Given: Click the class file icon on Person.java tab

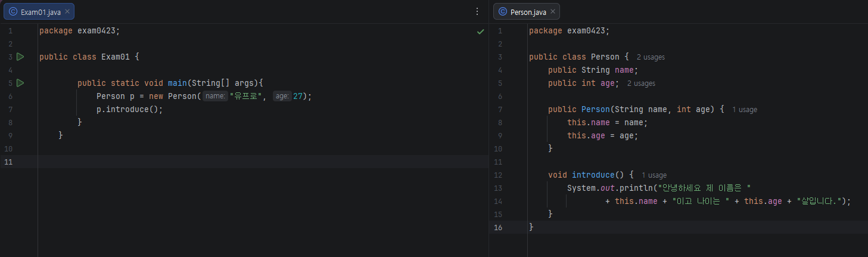Looking at the screenshot, I should pos(503,11).
